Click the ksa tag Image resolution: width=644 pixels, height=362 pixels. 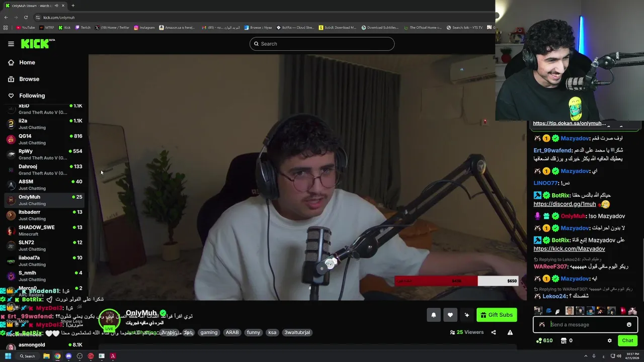(272, 332)
